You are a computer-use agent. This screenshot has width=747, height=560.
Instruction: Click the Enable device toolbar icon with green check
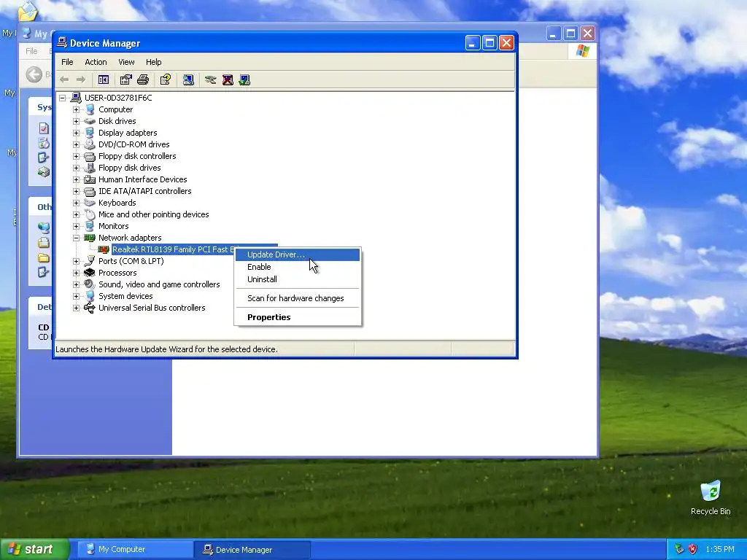point(245,79)
